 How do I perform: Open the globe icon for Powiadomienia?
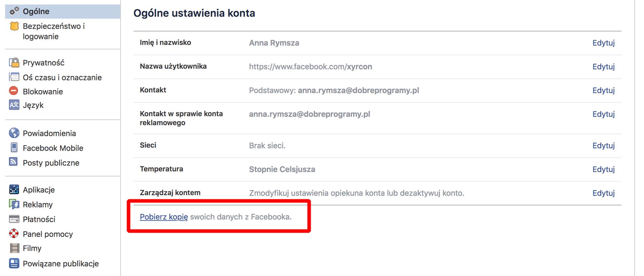[14, 133]
